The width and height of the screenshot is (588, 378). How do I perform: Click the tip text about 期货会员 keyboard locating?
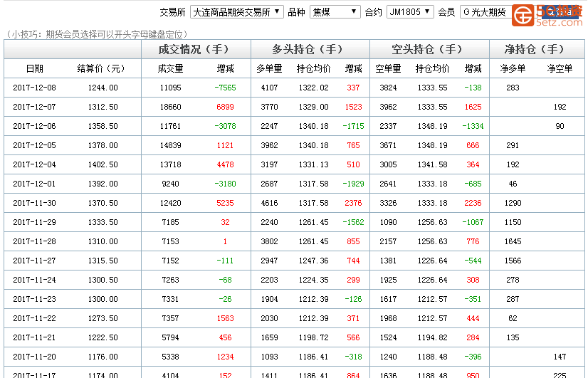96,34
